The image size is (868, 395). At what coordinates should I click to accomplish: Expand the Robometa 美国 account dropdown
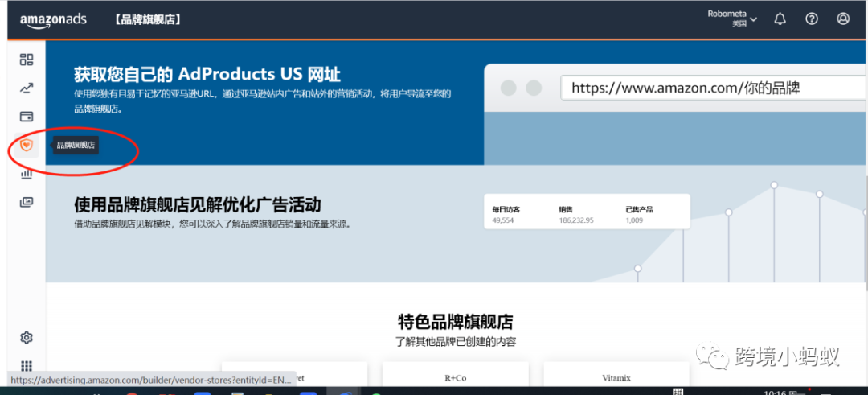coord(732,19)
